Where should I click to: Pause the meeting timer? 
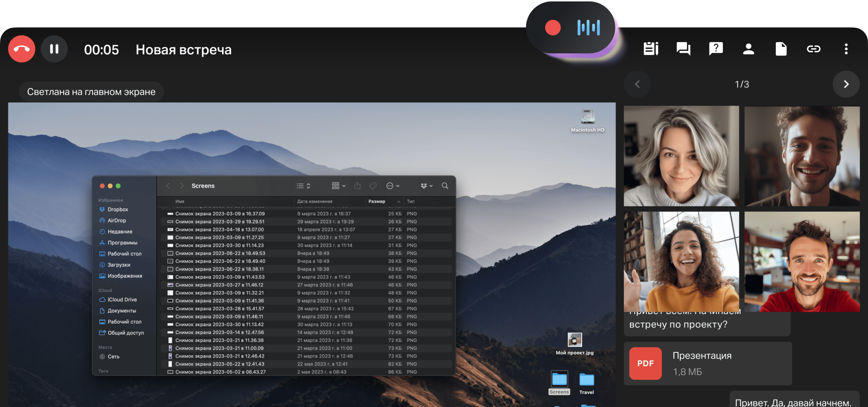click(54, 49)
